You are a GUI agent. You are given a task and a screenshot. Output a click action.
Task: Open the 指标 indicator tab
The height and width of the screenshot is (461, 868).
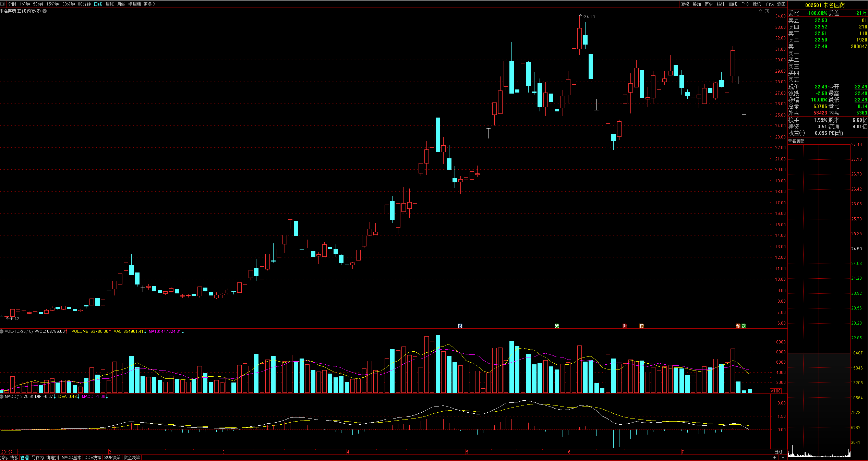point(4,458)
